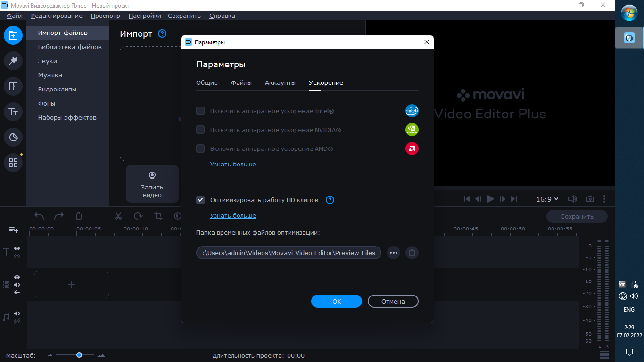Enable Intel hardware acceleration checkbox

pyautogui.click(x=200, y=111)
